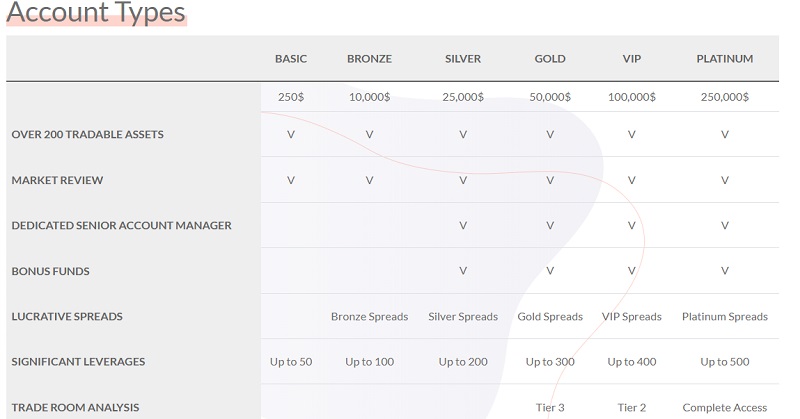
Task: Click the Complete Access trade room cell
Action: [724, 407]
